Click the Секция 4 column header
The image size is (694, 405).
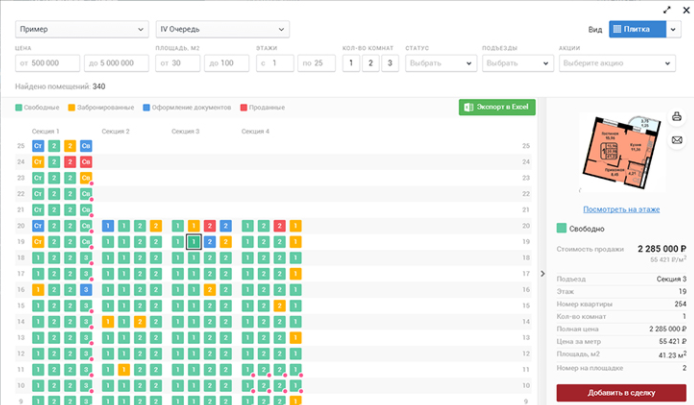point(255,131)
